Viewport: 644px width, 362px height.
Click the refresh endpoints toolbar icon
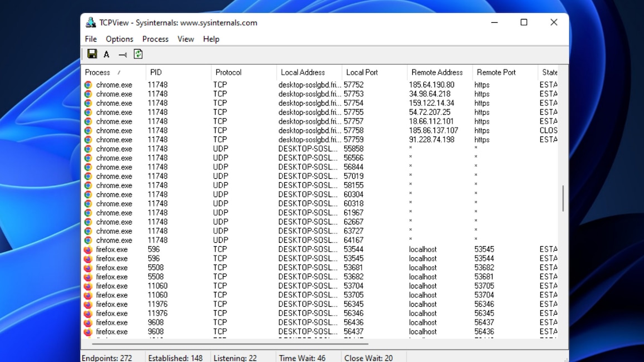(138, 54)
